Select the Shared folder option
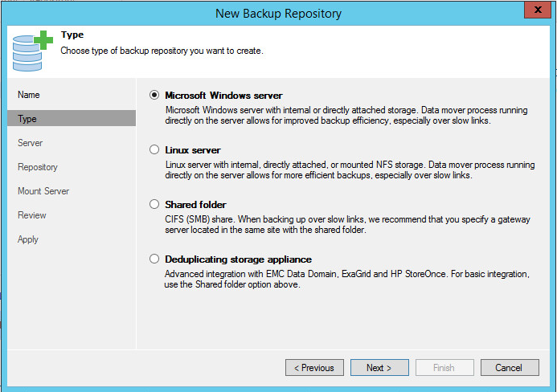557x392 pixels. point(154,205)
